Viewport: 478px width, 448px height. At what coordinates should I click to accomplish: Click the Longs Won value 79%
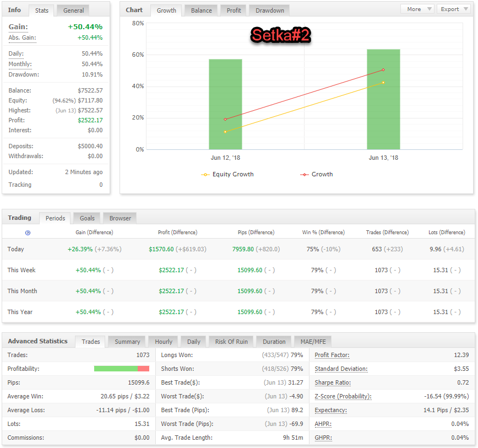(x=297, y=355)
